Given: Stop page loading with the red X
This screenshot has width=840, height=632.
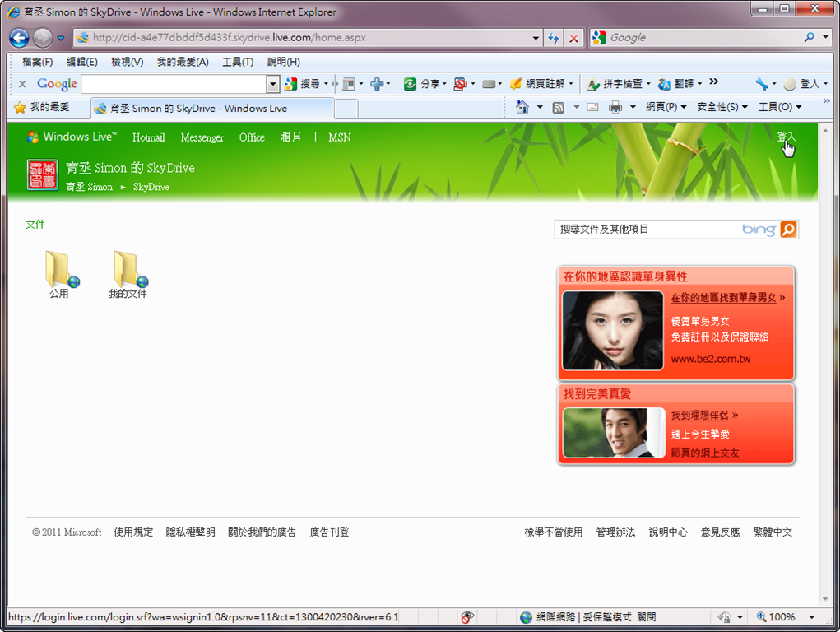Looking at the screenshot, I should (573, 38).
